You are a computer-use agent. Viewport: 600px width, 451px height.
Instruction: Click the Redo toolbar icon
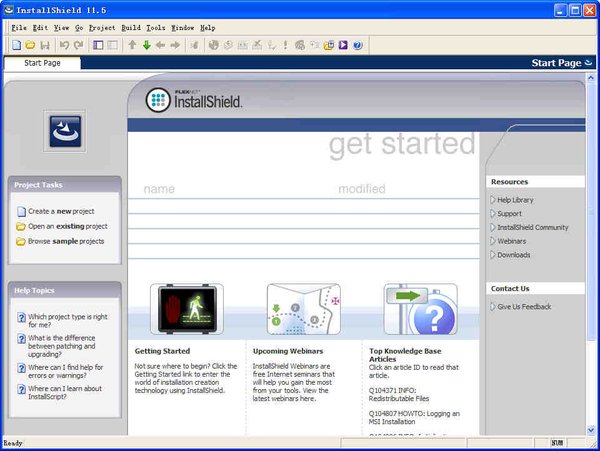point(78,45)
